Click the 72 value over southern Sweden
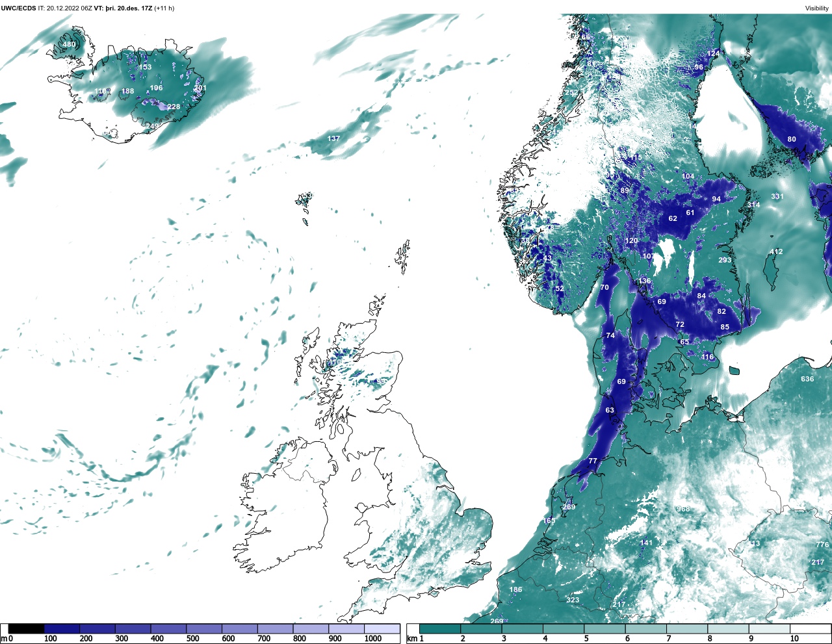The height and width of the screenshot is (644, 832). (680, 324)
